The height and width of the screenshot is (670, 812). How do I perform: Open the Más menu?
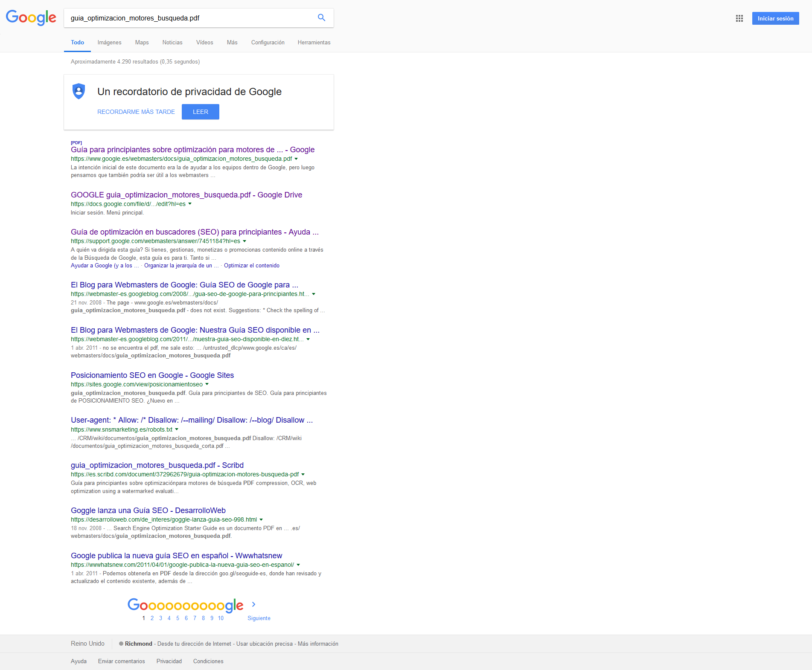click(232, 43)
